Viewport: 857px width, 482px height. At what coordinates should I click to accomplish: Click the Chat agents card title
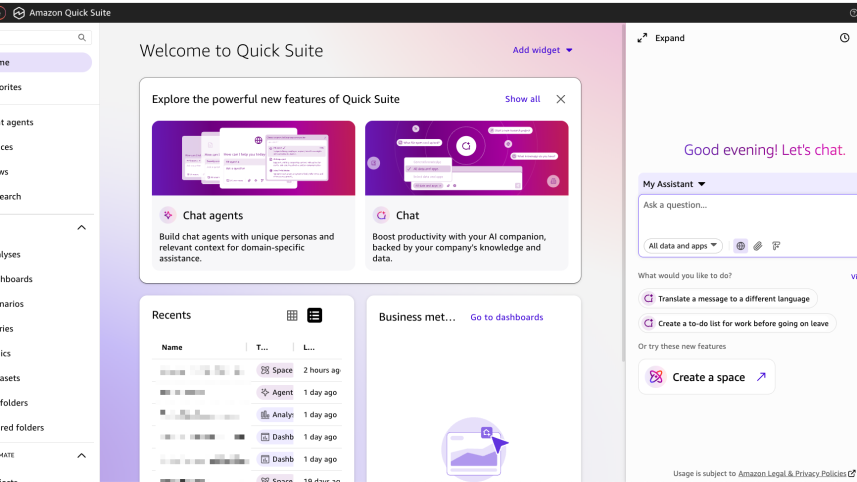pyautogui.click(x=213, y=215)
